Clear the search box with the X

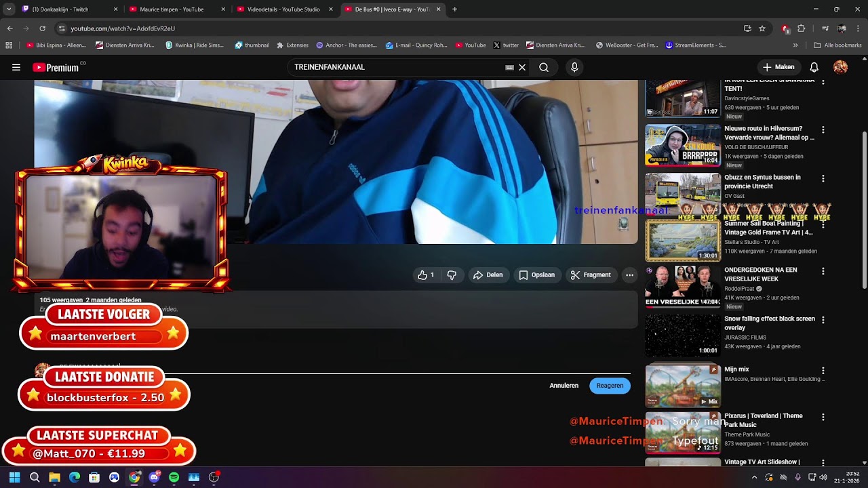522,67
